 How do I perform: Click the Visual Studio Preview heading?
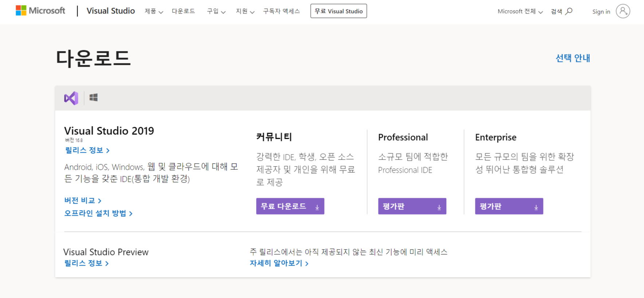(x=106, y=252)
